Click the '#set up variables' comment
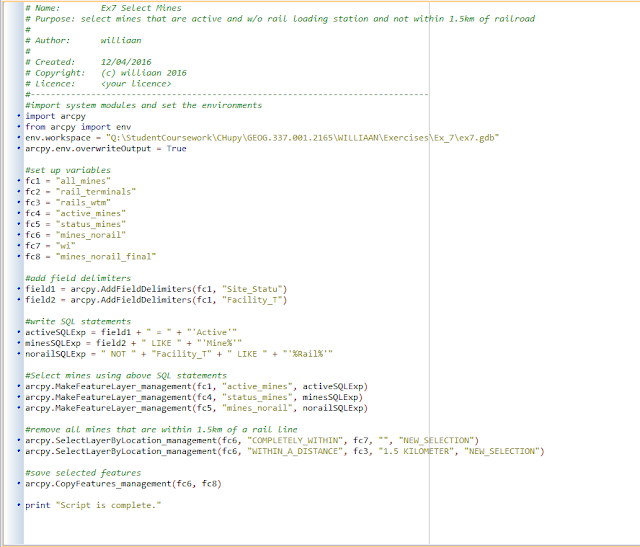Screen dimensions: 640x547 coord(68,170)
